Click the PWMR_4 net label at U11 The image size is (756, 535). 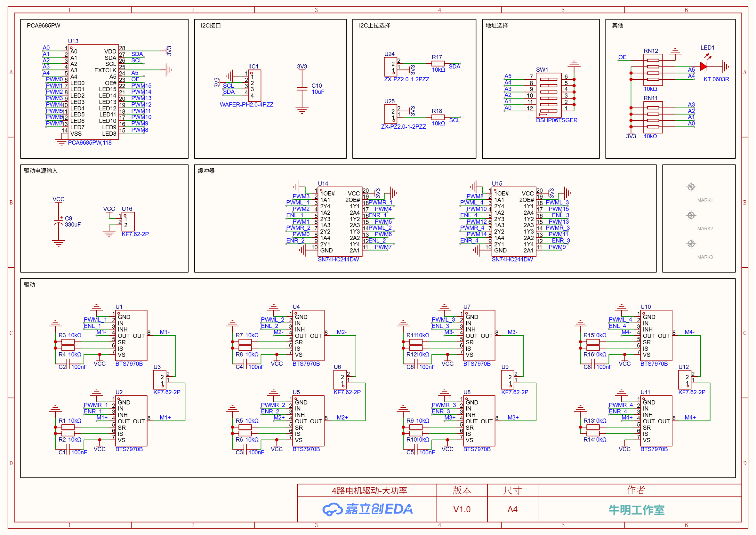(621, 405)
